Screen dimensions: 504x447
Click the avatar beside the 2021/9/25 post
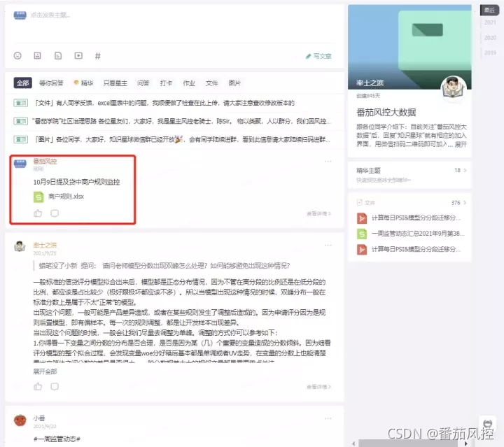tap(20, 246)
